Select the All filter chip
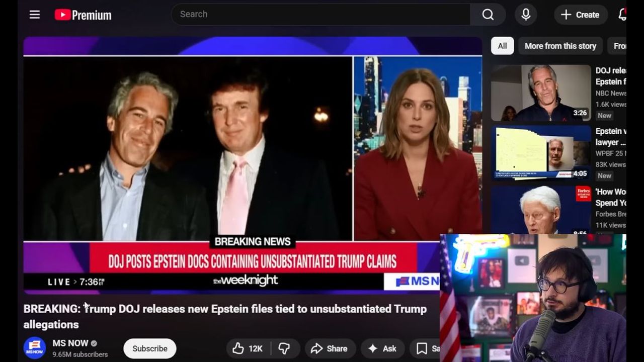This screenshot has height=362, width=644. [x=502, y=46]
